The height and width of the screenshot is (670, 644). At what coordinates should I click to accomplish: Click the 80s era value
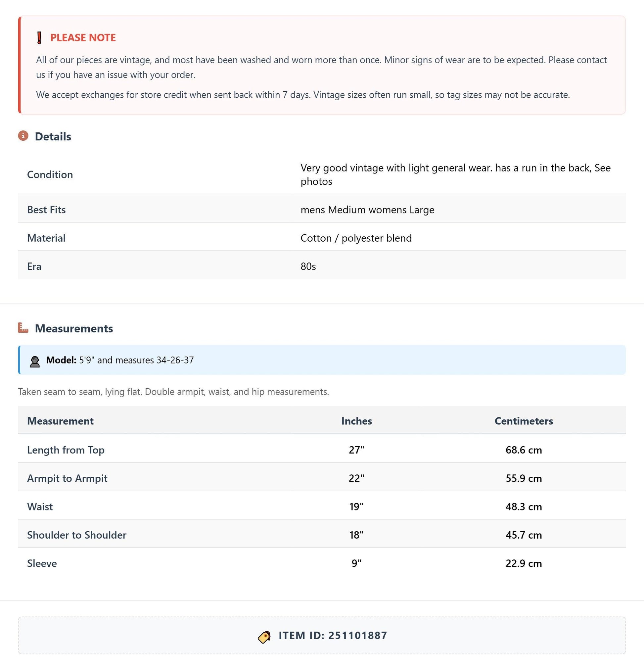[308, 266]
